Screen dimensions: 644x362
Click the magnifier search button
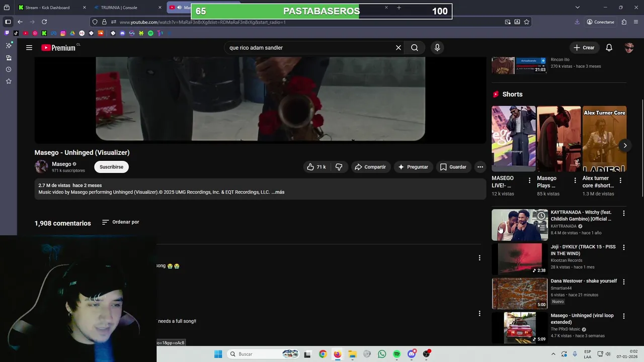(x=415, y=48)
